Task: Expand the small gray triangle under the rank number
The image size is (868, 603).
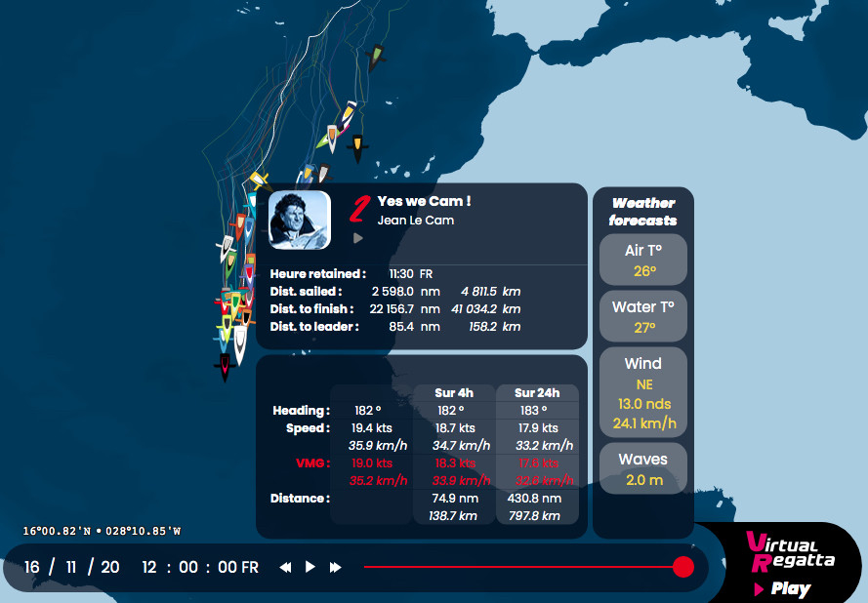Action: click(x=358, y=237)
